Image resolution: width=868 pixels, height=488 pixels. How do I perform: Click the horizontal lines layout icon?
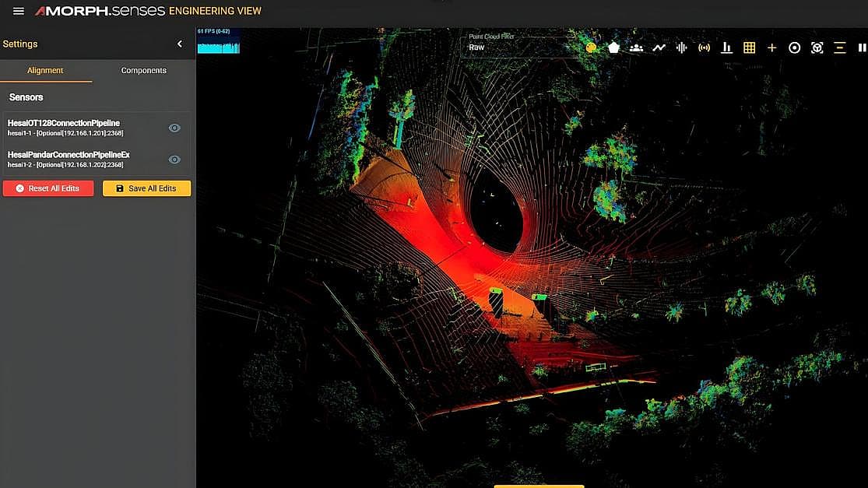tap(839, 47)
